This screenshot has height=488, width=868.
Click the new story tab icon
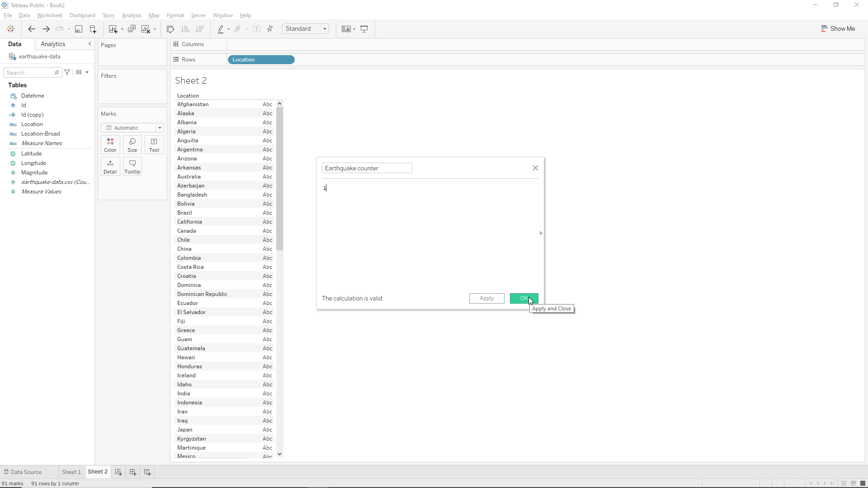coord(147,472)
